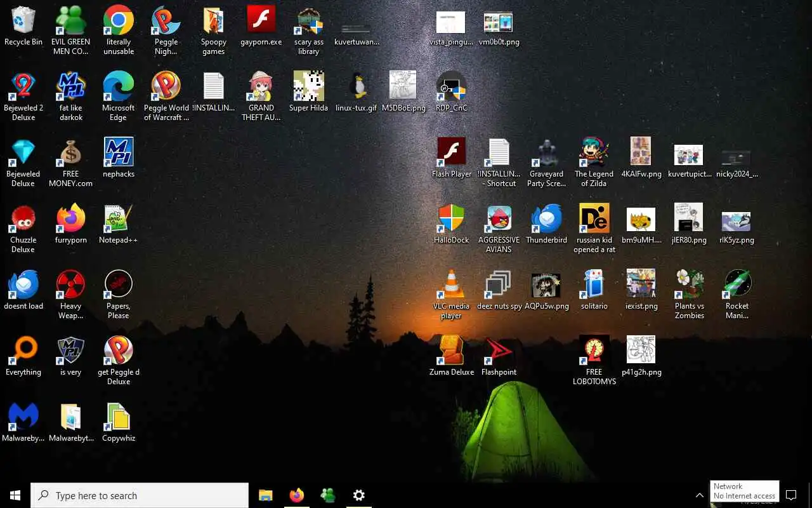Select the 'fat like darkok' icon

click(x=70, y=97)
